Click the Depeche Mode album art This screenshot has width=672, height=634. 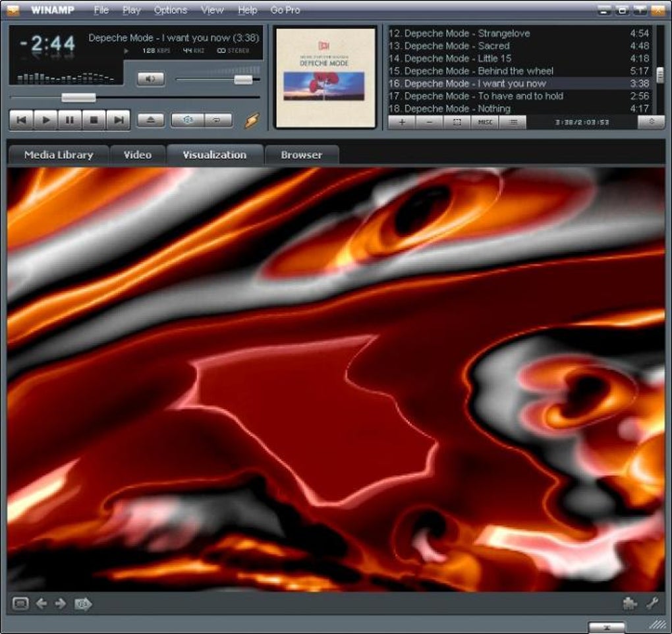click(325, 78)
